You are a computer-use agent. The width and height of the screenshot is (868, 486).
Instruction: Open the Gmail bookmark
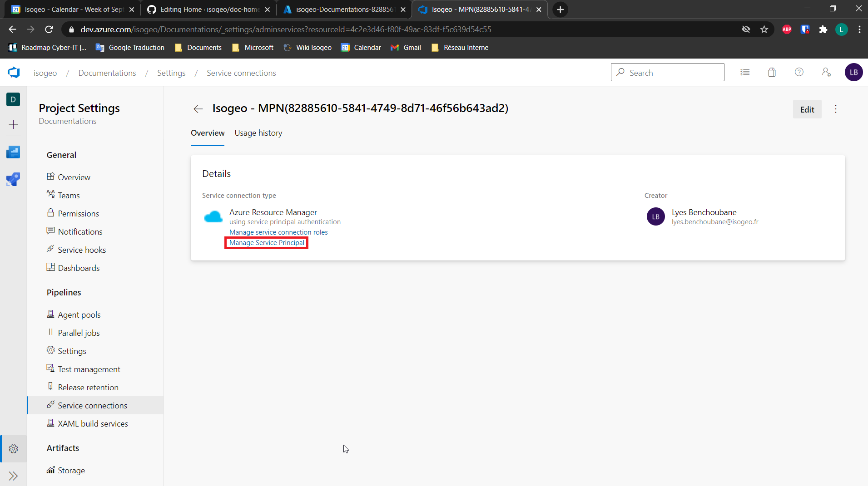[406, 48]
